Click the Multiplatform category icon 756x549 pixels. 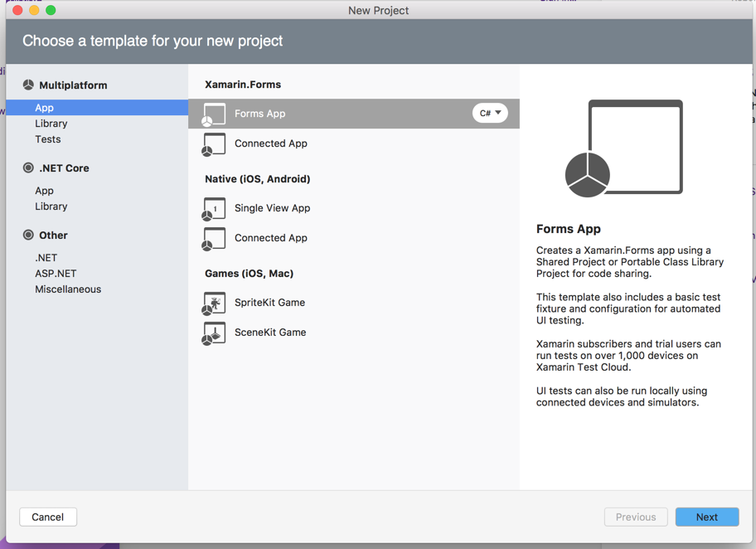(x=28, y=85)
